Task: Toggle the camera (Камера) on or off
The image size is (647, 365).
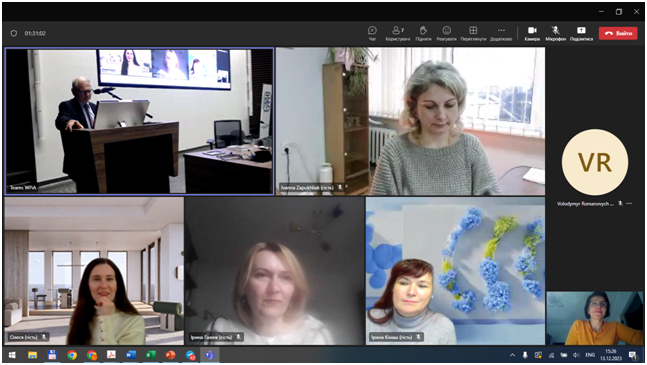Action: 532,33
